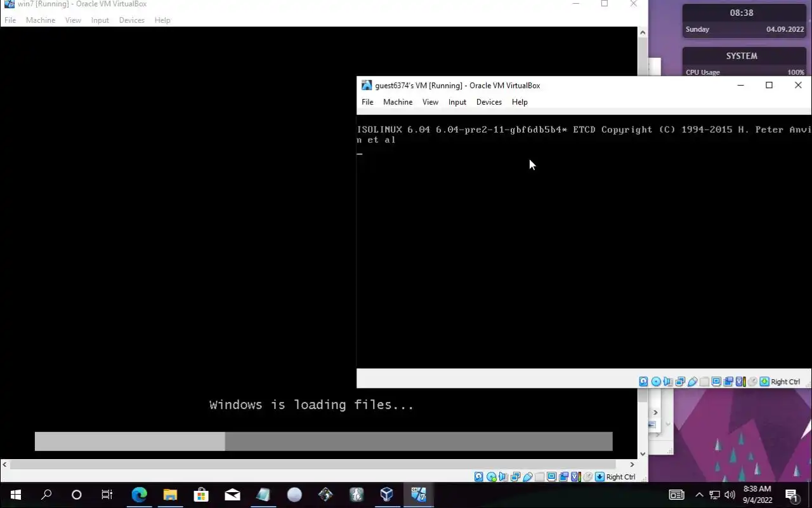Open View menu in guest6374's VM window
The image size is (812, 508).
coord(430,102)
